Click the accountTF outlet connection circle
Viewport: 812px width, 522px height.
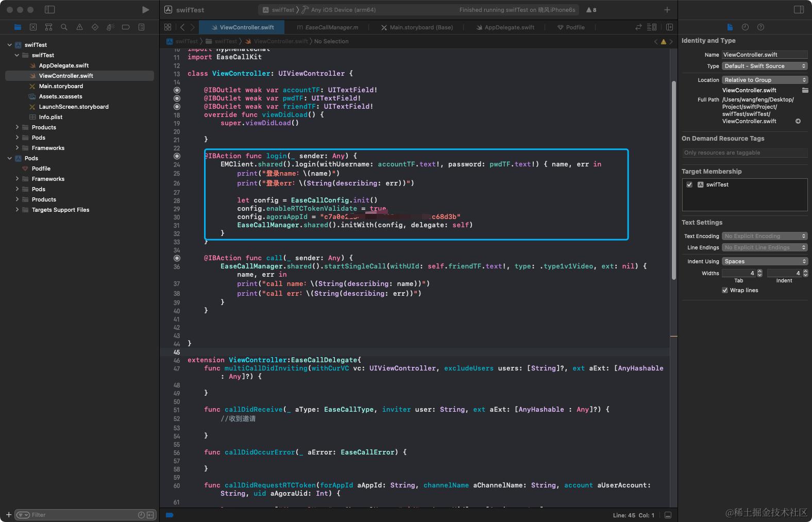(x=177, y=90)
